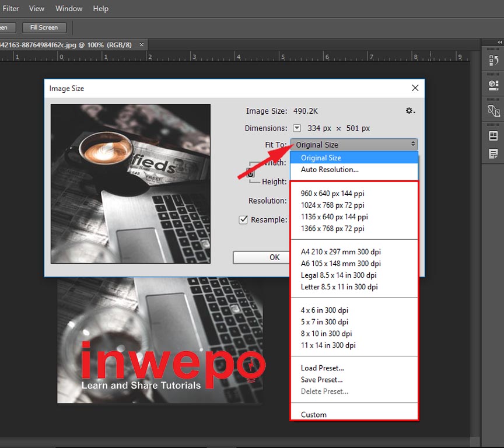Click the Image Size gear settings icon
This screenshot has height=448, width=504.
410,111
